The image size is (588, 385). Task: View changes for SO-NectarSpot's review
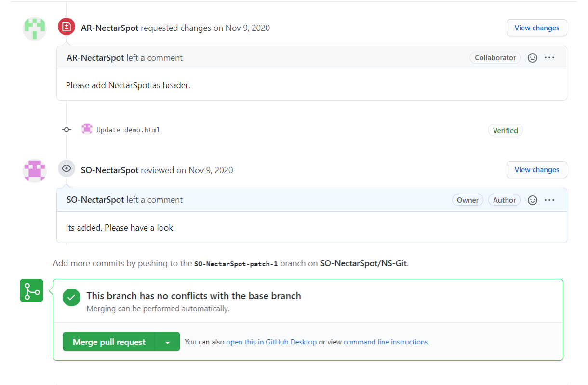(536, 170)
